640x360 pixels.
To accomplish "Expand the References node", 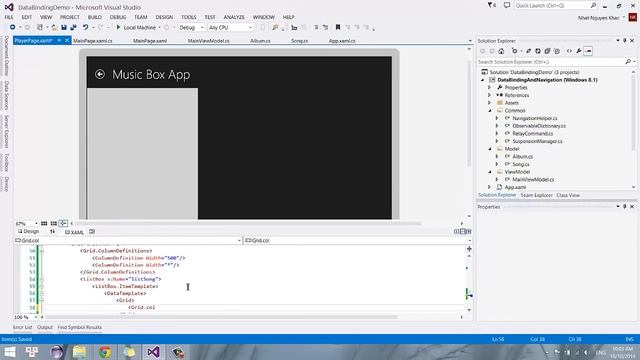I will pyautogui.click(x=489, y=95).
